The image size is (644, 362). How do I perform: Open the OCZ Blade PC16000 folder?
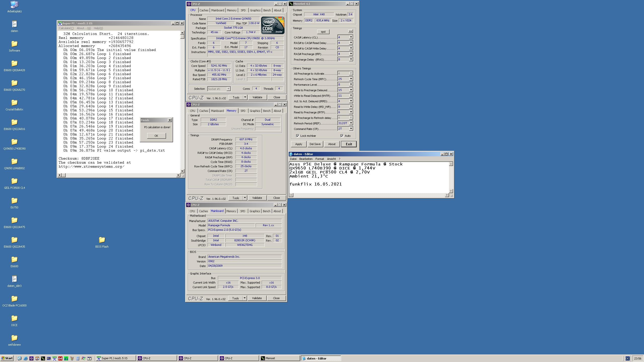pos(14,301)
